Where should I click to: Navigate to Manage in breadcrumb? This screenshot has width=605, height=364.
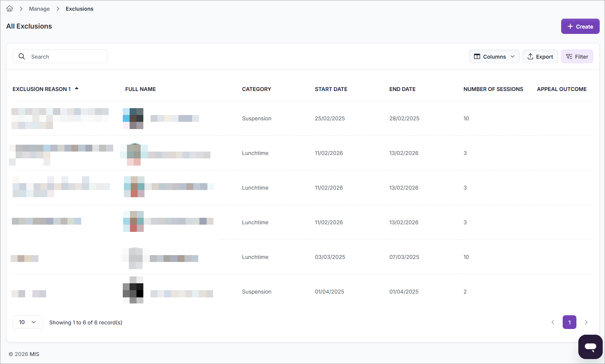(39, 9)
